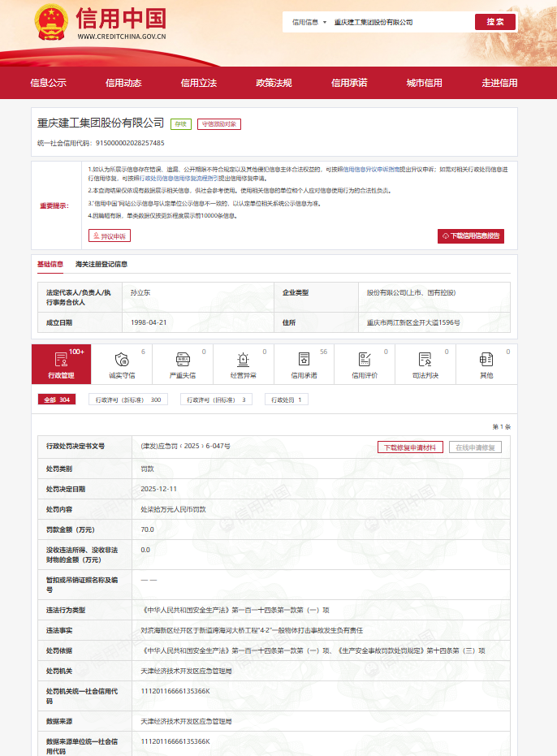This screenshot has height=756, width=557.
Task: Select the 其他 category icon
Action: [486, 360]
